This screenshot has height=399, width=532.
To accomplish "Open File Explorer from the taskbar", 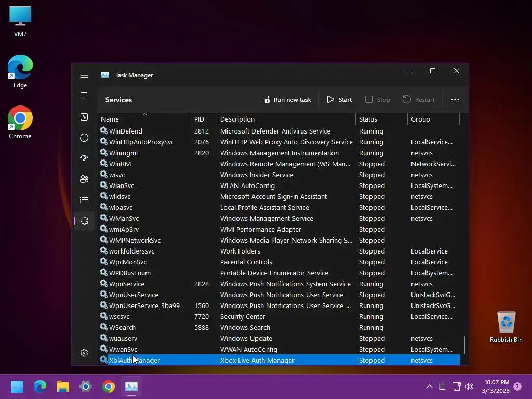I will tap(63, 387).
